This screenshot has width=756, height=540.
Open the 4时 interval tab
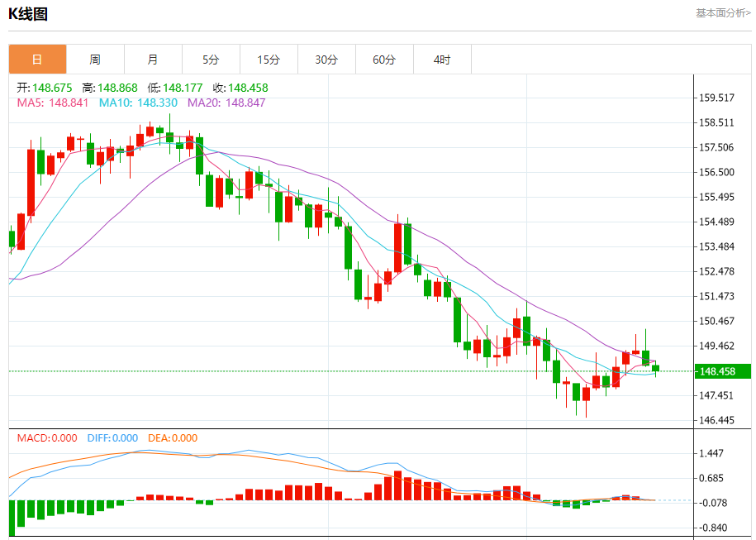443,60
